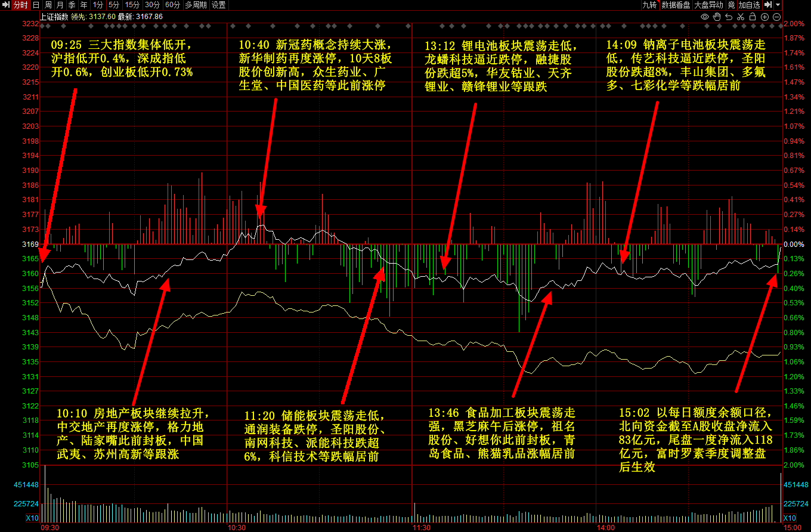This screenshot has width=811, height=532.
Task: Expand the 多周期 multi-period options
Action: (x=196, y=5)
